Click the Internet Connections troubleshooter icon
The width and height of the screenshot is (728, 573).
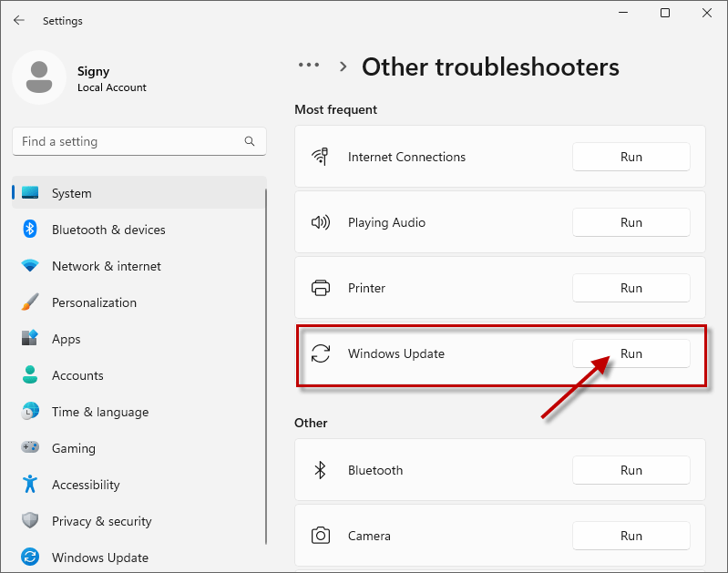pos(321,157)
